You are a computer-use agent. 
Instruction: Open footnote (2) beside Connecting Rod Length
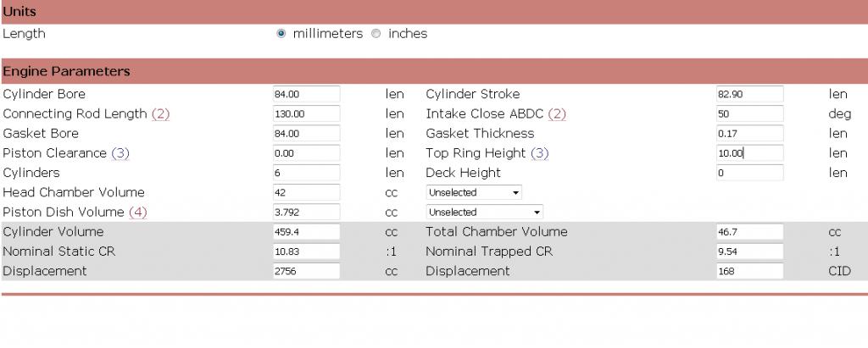click(x=160, y=113)
